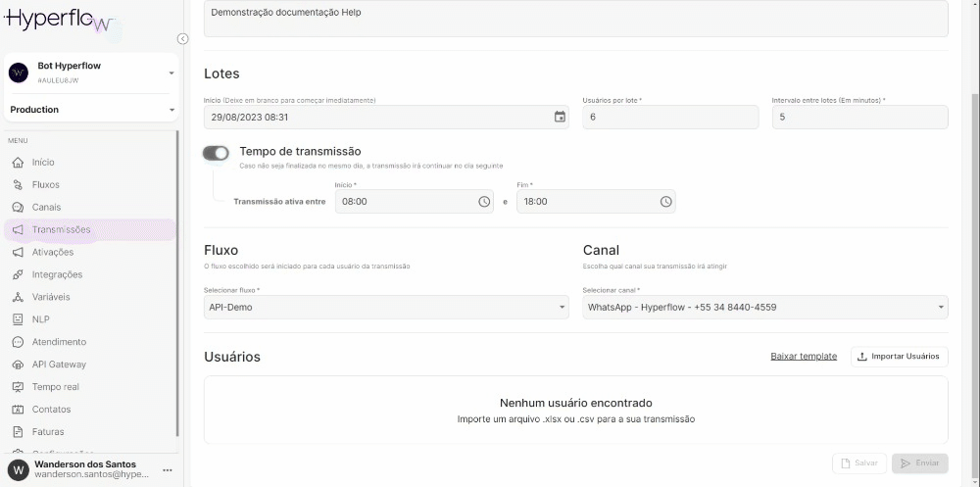
Task: Open the Production environment dropdown
Action: 171,110
